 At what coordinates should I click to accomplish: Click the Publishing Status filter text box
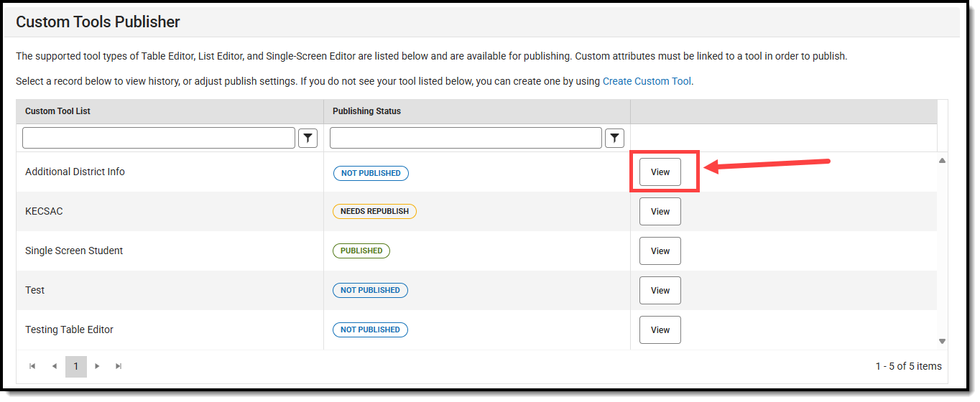click(x=466, y=138)
